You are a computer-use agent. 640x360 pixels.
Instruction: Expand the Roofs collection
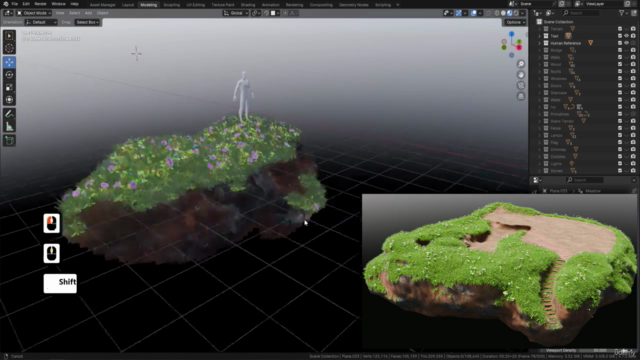pos(539,71)
